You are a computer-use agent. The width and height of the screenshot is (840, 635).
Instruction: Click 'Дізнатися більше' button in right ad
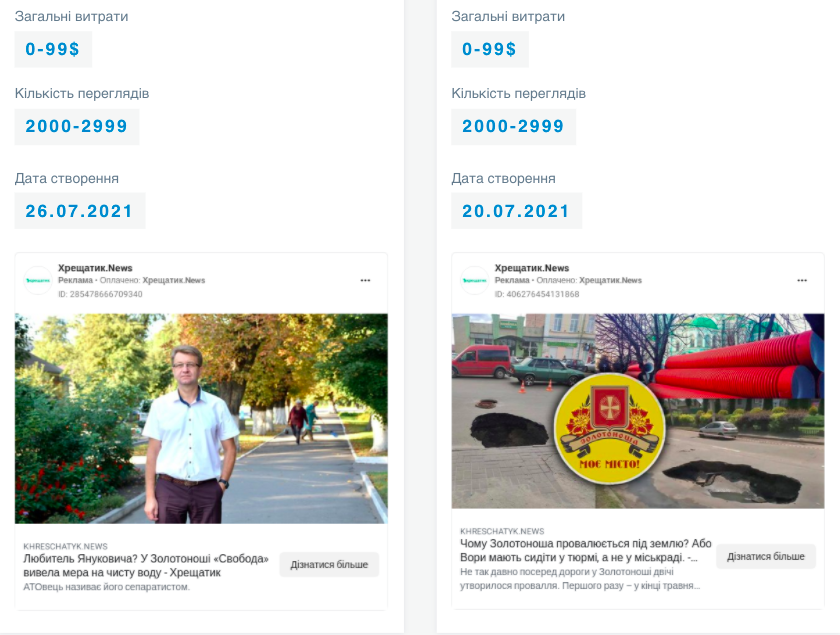coord(766,556)
